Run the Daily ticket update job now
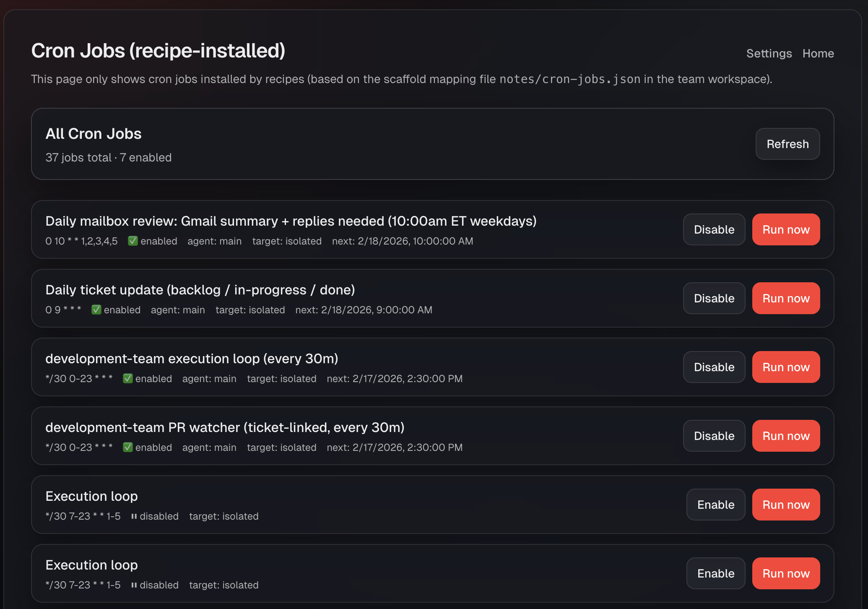 pyautogui.click(x=786, y=298)
